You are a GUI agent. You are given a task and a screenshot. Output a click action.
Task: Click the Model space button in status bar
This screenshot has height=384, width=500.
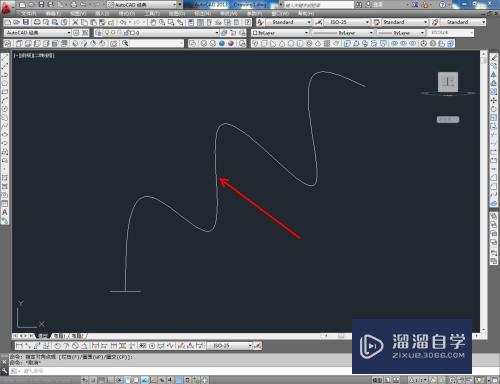pos(377,380)
